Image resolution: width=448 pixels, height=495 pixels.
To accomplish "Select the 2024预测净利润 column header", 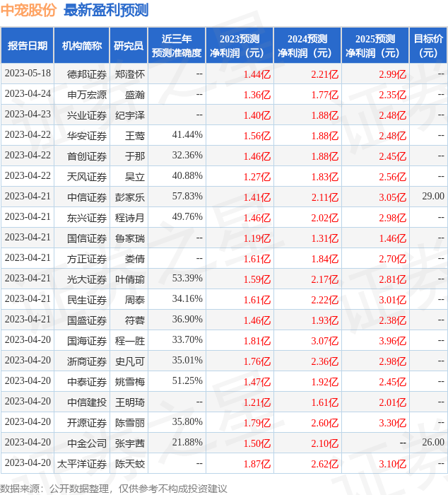I will (x=307, y=46).
